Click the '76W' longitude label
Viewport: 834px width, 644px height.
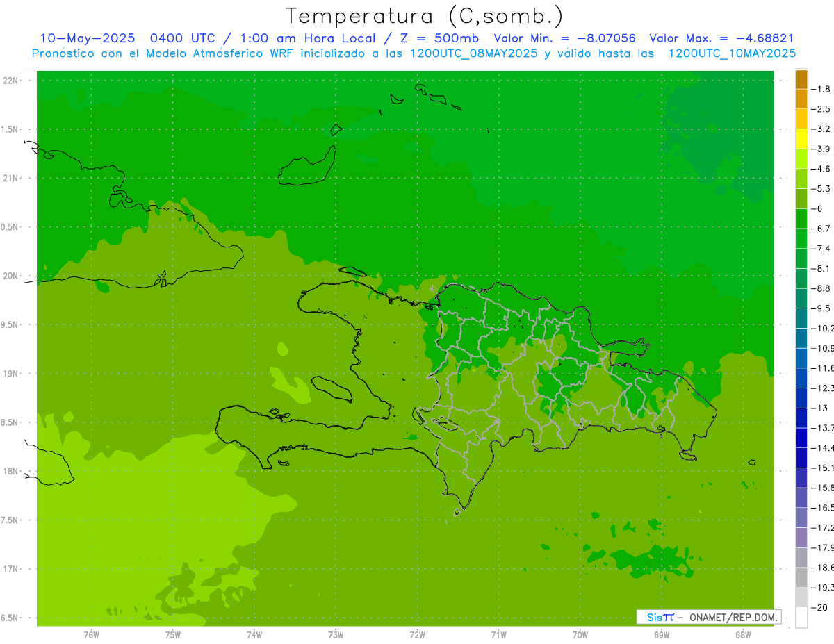(91, 635)
